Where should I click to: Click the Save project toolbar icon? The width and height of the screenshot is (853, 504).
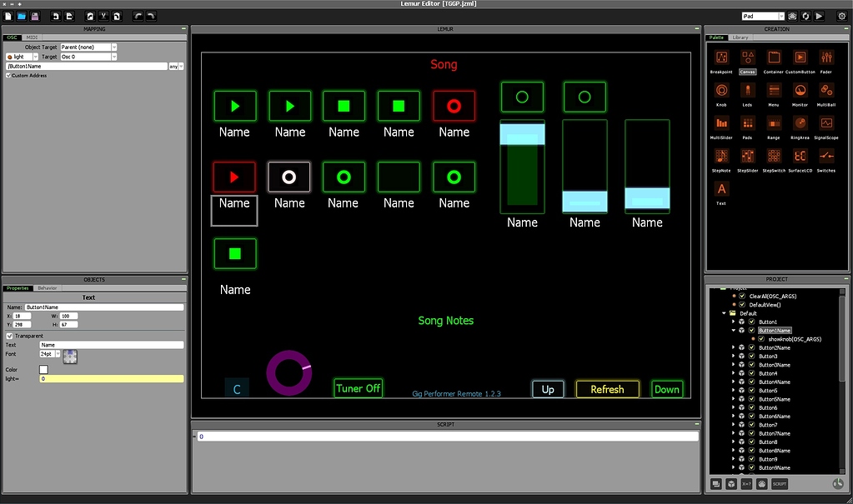tap(35, 16)
